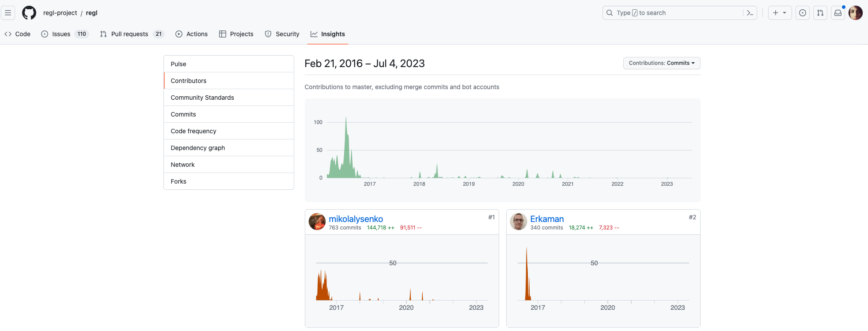Open the regl-project organization link
Screen dimensions: 868x331
click(x=60, y=13)
